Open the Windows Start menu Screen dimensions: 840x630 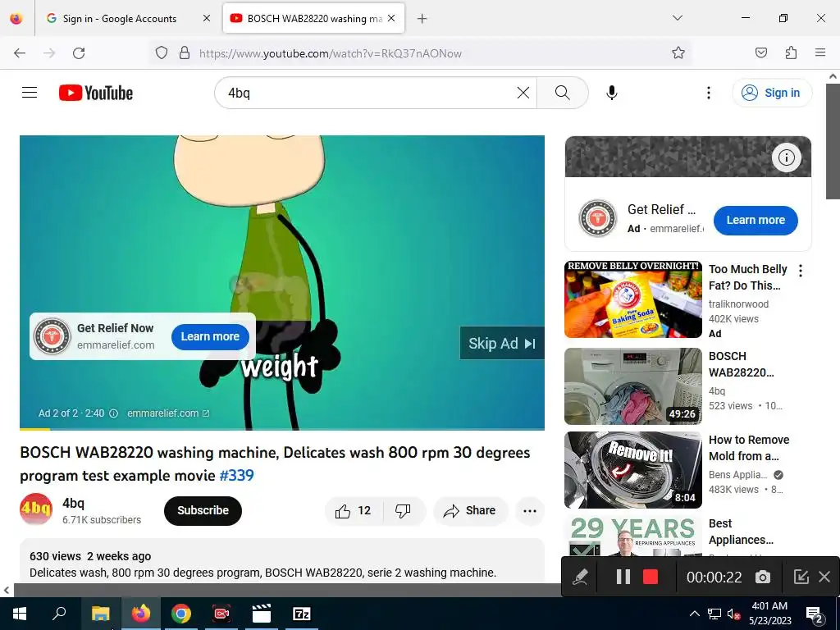20,614
